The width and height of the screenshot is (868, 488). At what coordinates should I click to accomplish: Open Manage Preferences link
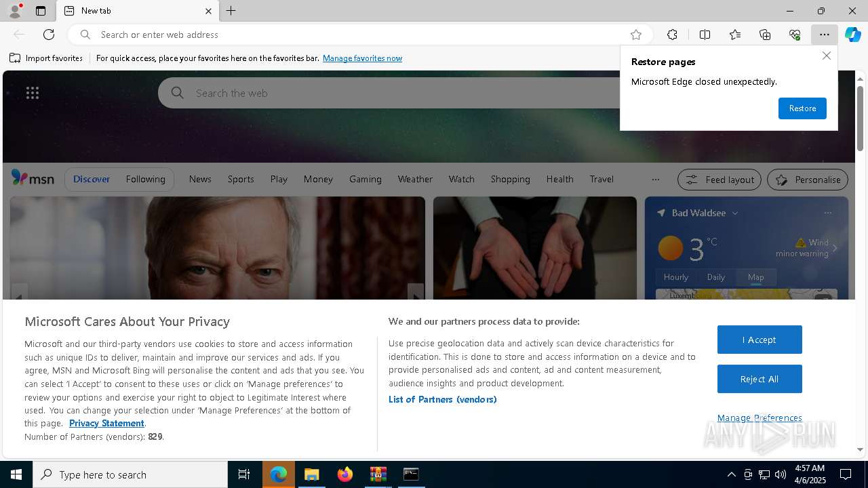[759, 418]
